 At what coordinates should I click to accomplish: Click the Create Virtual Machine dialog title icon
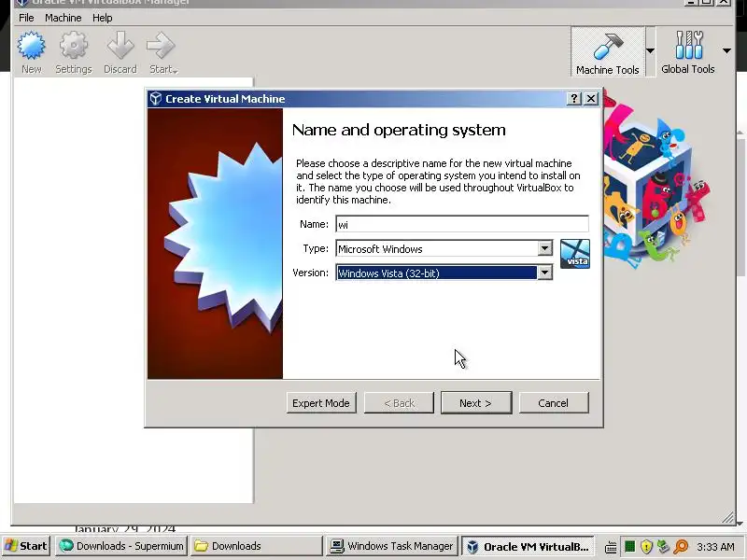[156, 98]
